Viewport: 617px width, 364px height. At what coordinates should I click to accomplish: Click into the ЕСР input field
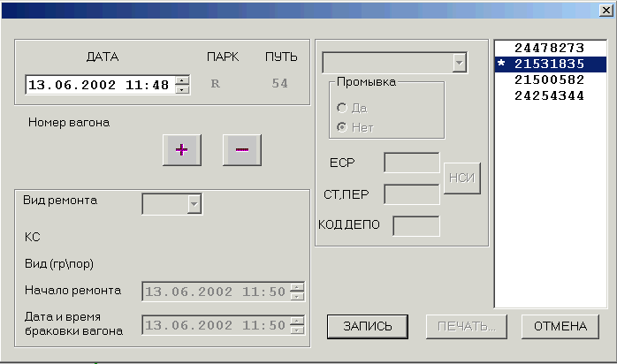pyautogui.click(x=412, y=163)
